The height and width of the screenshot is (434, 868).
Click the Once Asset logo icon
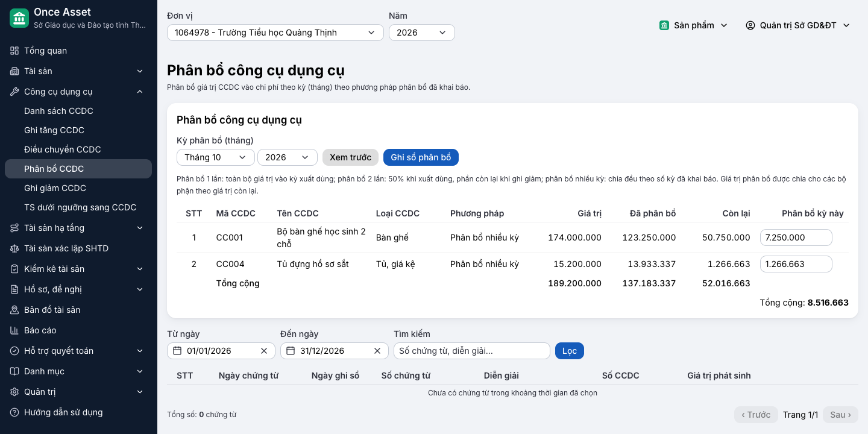coord(19,18)
